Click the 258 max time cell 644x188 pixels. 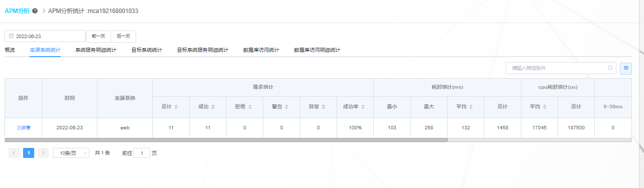tap(429, 128)
